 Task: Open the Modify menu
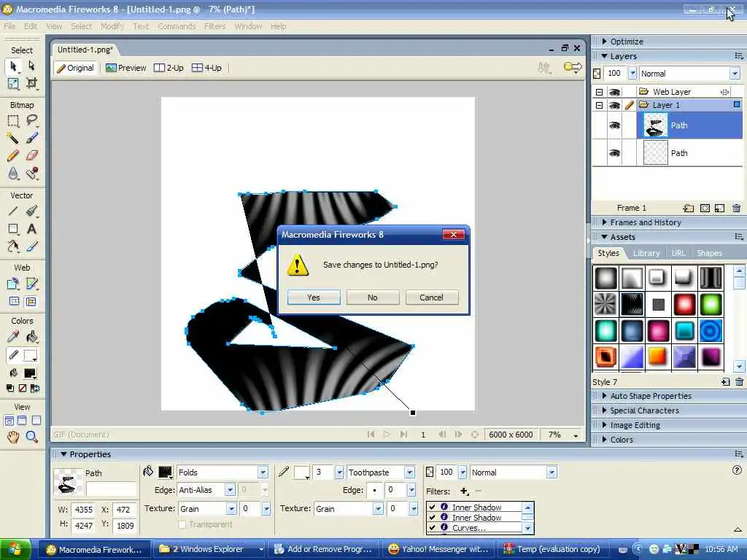pyautogui.click(x=112, y=26)
